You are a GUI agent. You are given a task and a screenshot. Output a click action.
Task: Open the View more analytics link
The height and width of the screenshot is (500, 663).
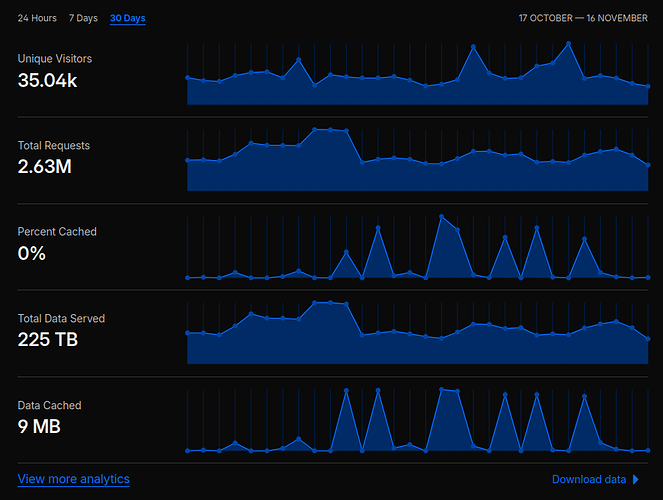click(73, 479)
